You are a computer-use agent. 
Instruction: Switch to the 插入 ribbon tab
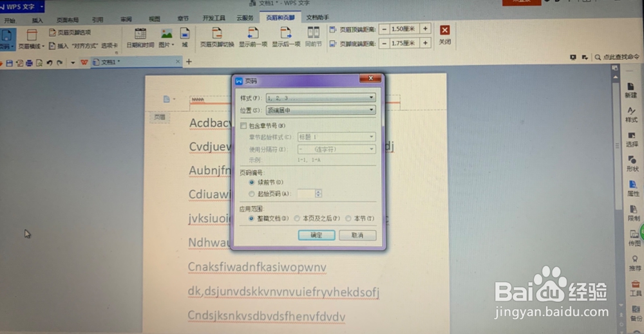(x=37, y=20)
